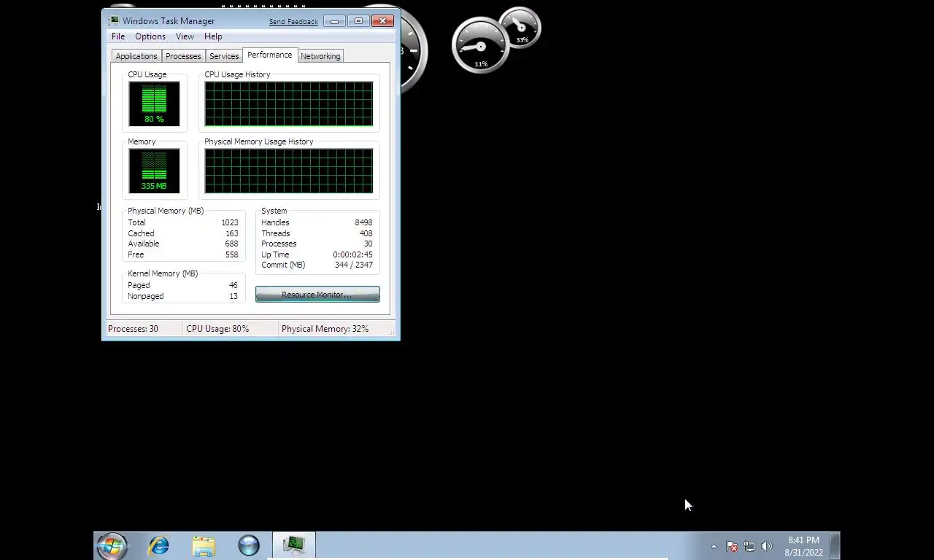Select the Performance tab
This screenshot has height=560, width=934.
pos(269,55)
